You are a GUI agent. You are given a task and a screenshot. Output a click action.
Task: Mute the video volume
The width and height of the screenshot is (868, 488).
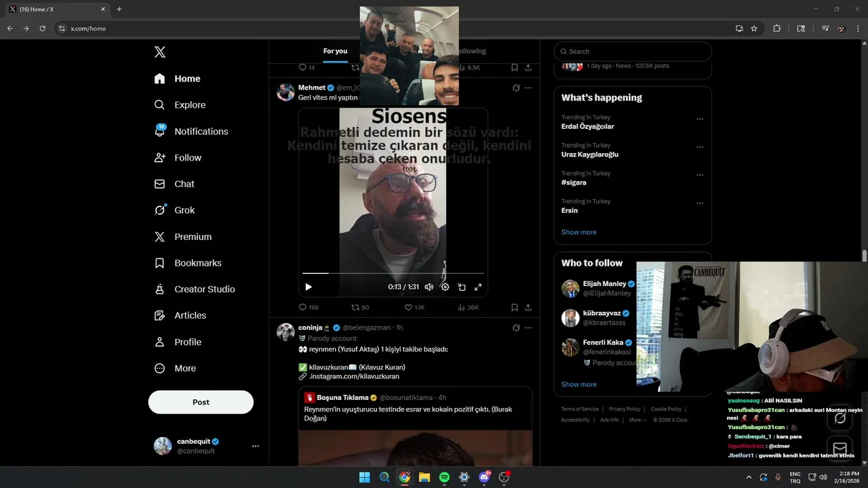coord(429,287)
